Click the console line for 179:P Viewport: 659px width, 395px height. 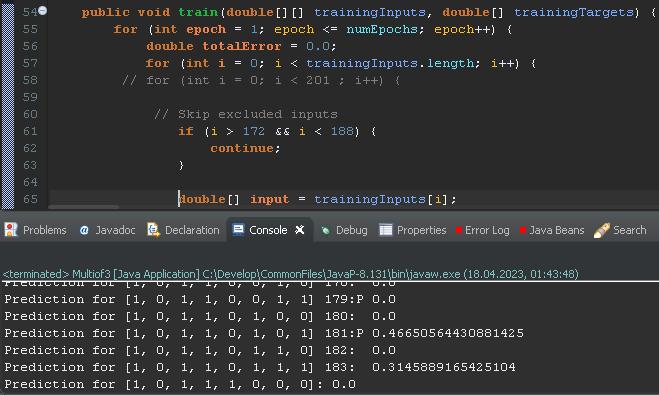pos(200,299)
